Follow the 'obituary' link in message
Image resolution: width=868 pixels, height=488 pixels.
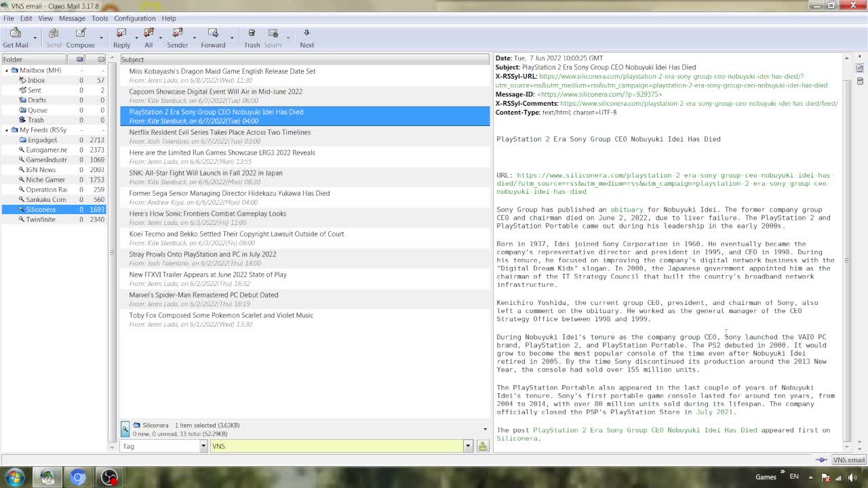tap(627, 209)
